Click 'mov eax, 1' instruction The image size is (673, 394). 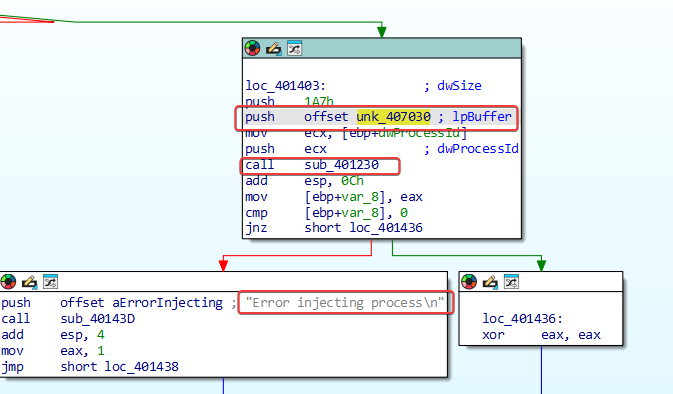(x=53, y=351)
